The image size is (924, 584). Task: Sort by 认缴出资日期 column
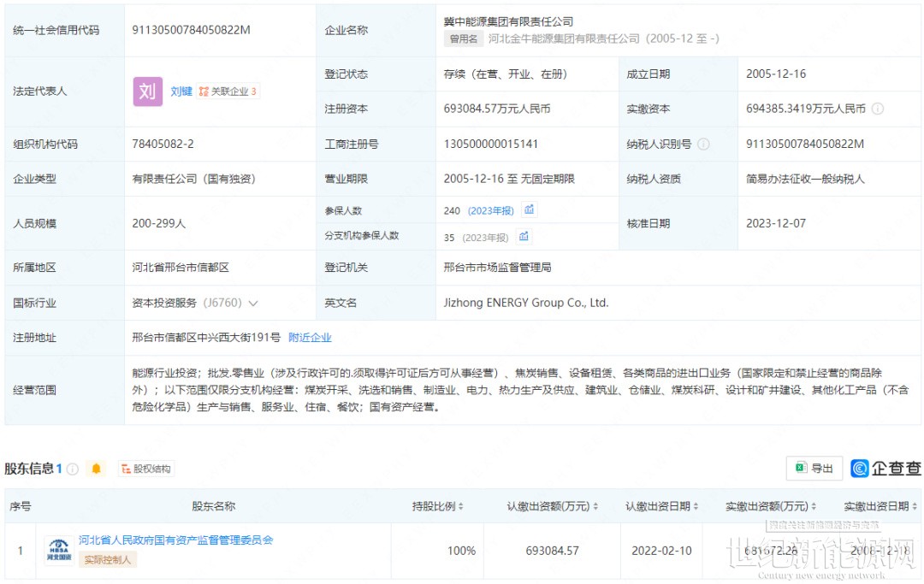[662, 507]
